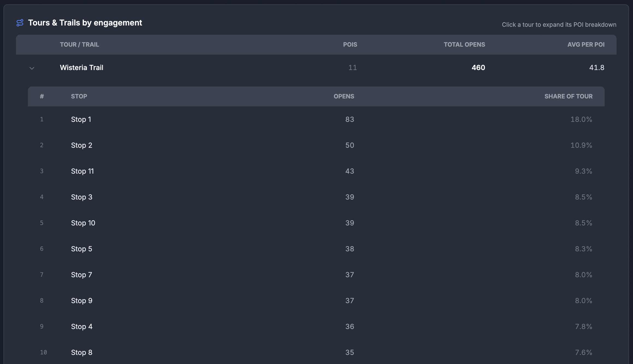Click the 83 opens value for Stop 1
The width and height of the screenshot is (633, 364).
click(x=350, y=119)
